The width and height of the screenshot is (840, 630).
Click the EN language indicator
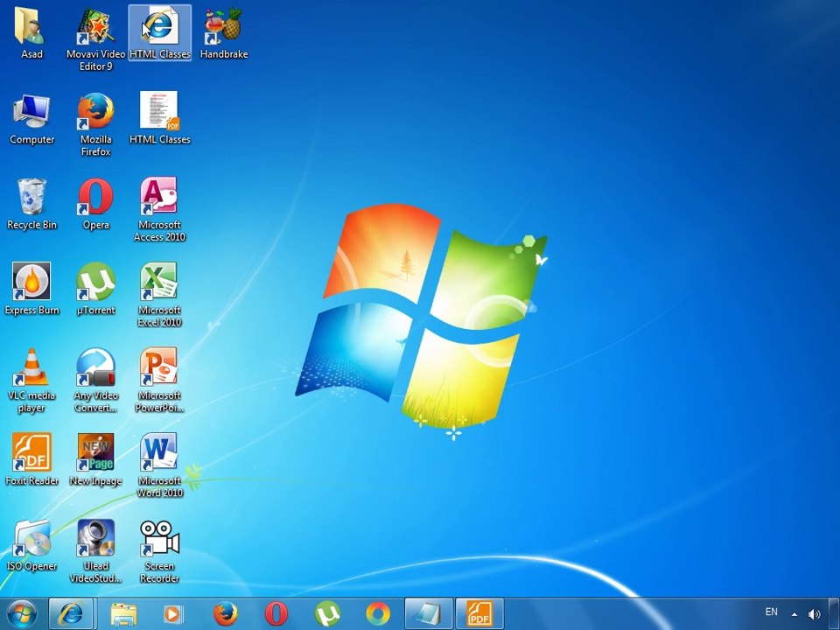coord(772,612)
